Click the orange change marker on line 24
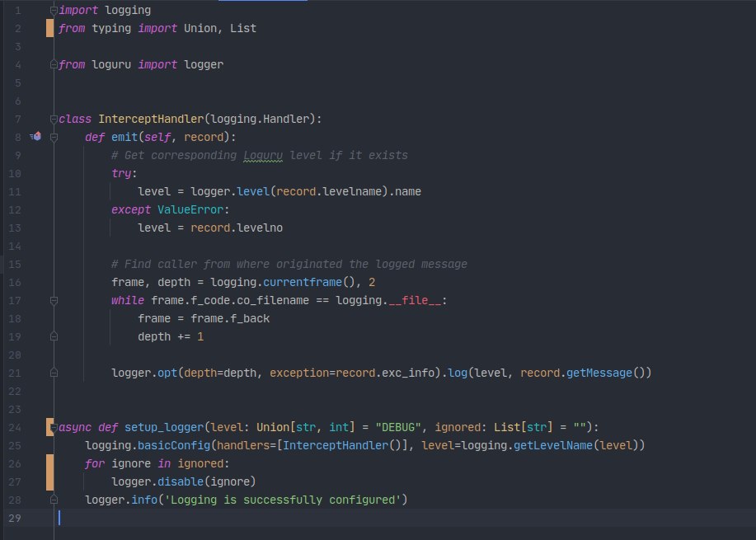This screenshot has width=756, height=540. coord(49,427)
